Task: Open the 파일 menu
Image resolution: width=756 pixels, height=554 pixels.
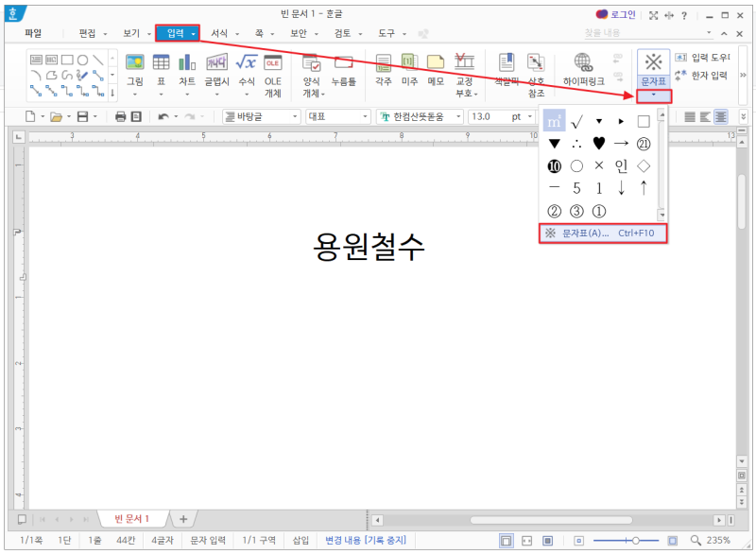Action: click(33, 33)
